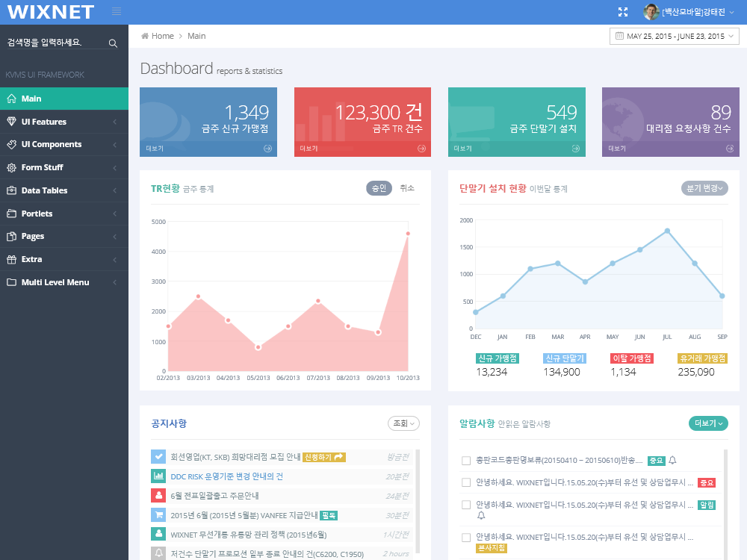Click the bell icon beside first 중요 alert
Viewport: 747px width, 560px height.
pyautogui.click(x=672, y=460)
